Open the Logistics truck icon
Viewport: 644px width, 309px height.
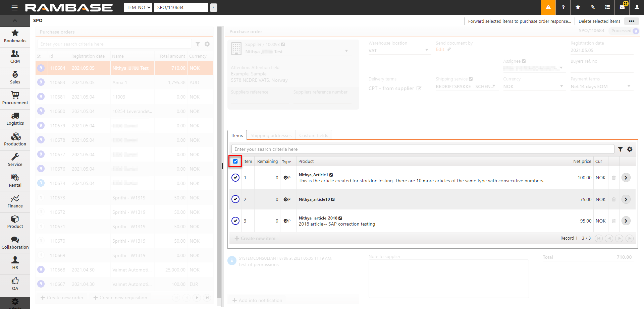[x=15, y=116]
